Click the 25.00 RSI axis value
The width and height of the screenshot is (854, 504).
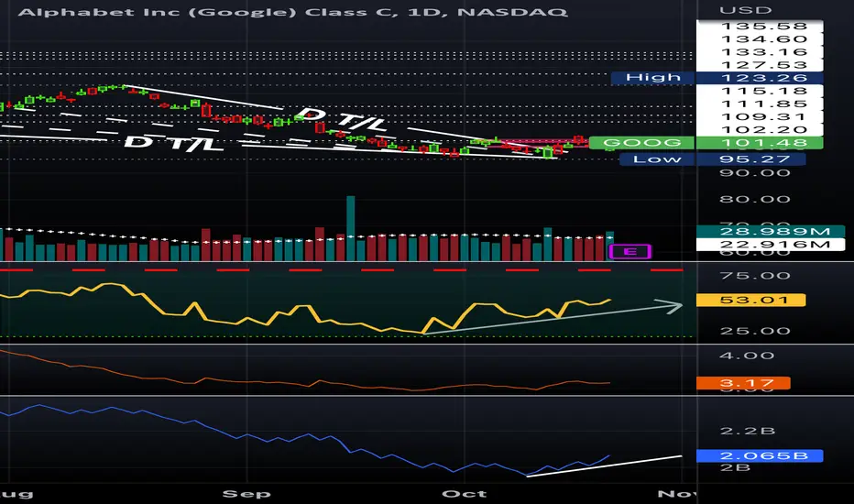tap(754, 332)
